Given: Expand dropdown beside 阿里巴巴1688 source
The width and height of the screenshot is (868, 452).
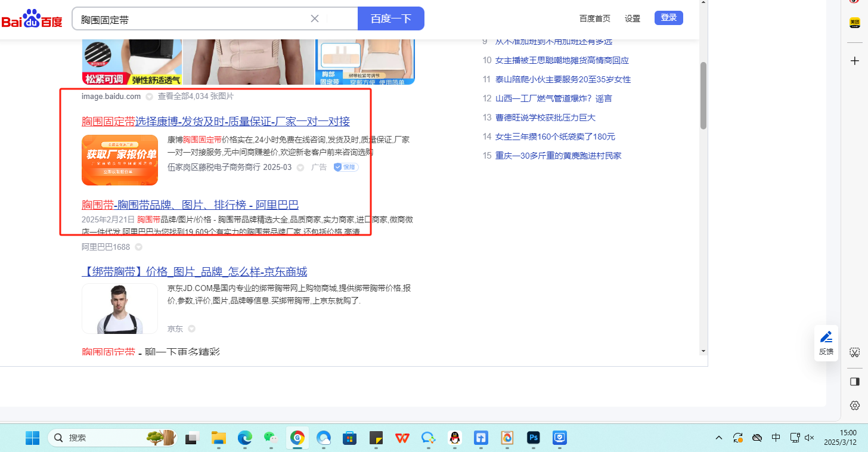Looking at the screenshot, I should (138, 247).
